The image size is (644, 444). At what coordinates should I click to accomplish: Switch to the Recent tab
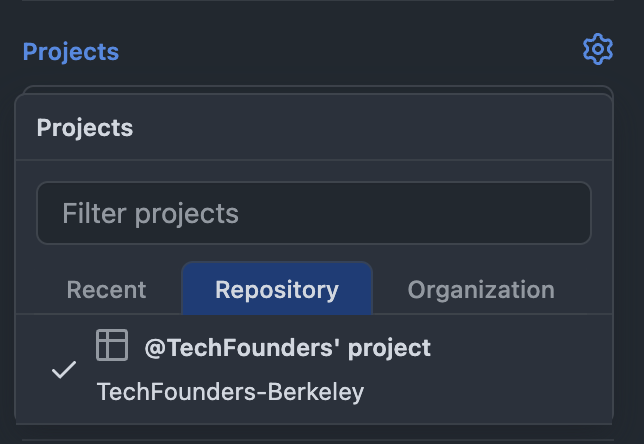point(106,290)
